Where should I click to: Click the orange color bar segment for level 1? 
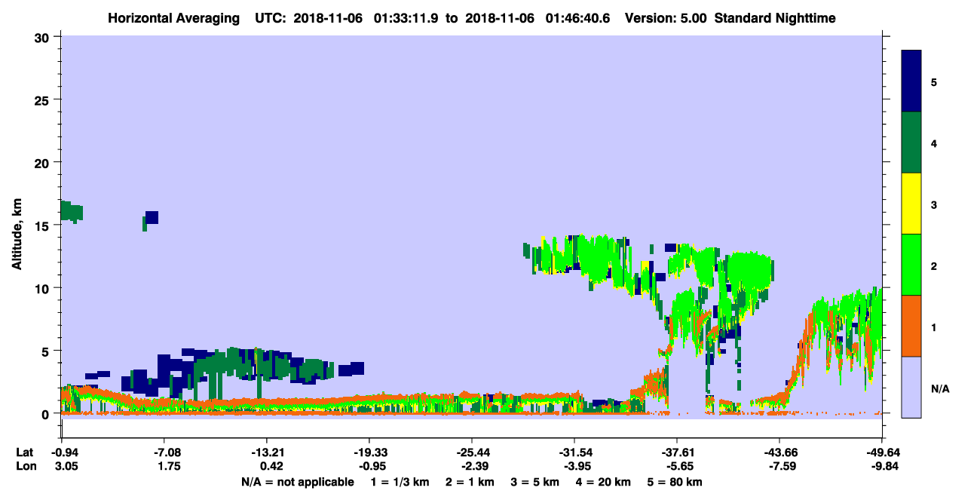pyautogui.click(x=911, y=326)
